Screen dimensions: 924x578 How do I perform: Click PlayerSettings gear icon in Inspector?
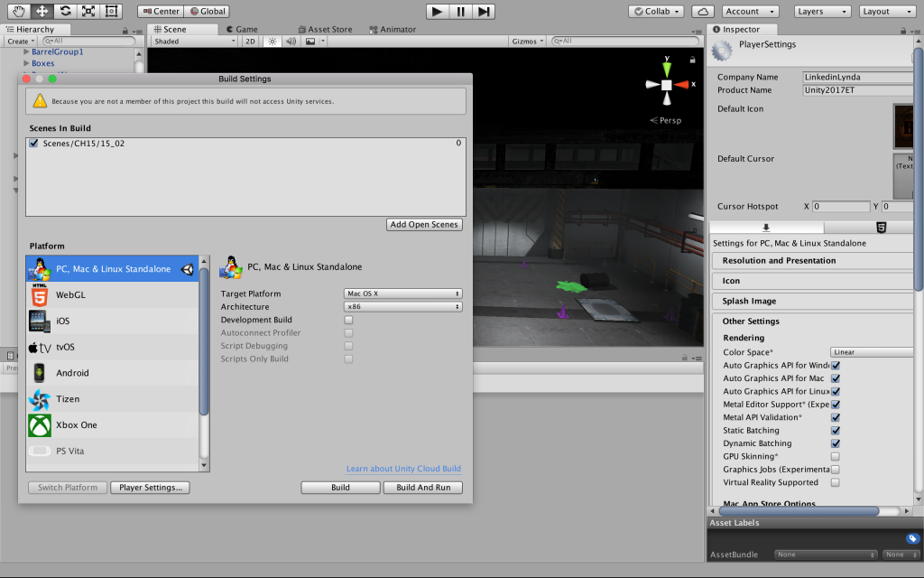722,51
